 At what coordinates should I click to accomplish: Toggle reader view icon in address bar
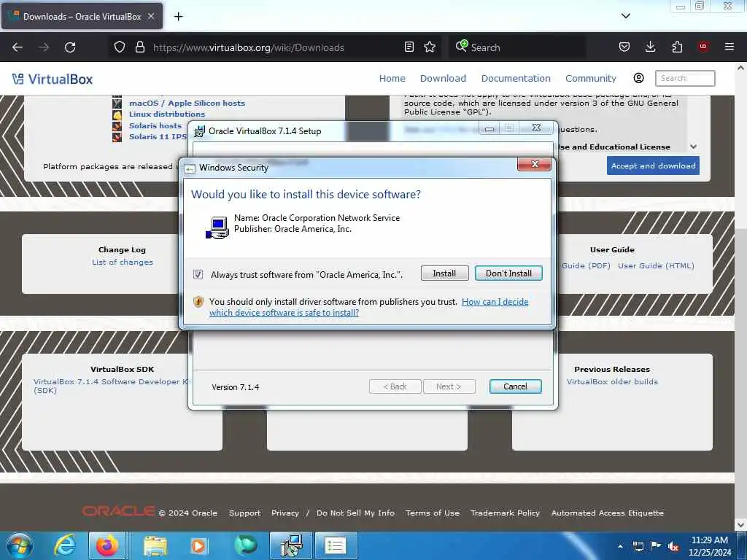tap(409, 47)
